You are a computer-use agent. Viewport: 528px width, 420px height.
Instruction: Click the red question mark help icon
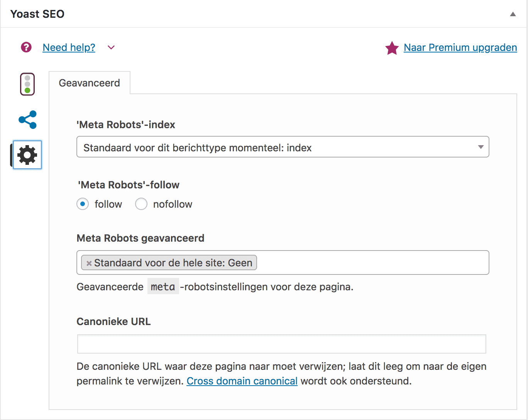coord(26,47)
